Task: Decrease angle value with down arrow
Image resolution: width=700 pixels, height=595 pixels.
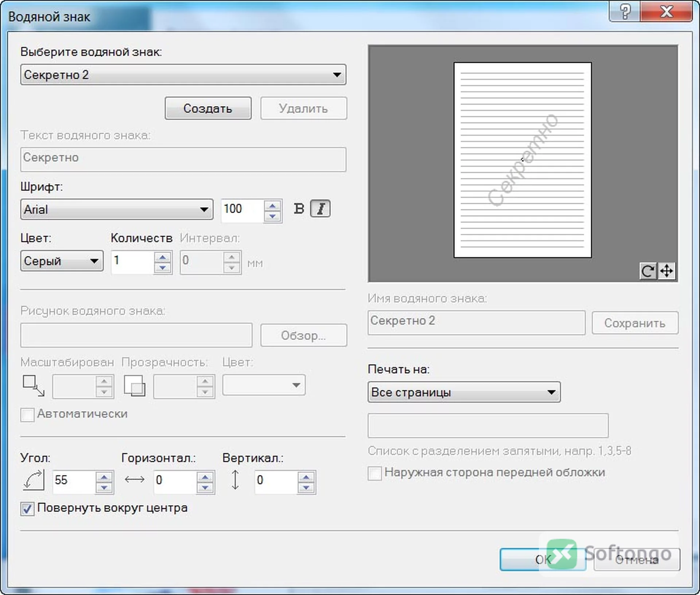Action: tap(104, 487)
